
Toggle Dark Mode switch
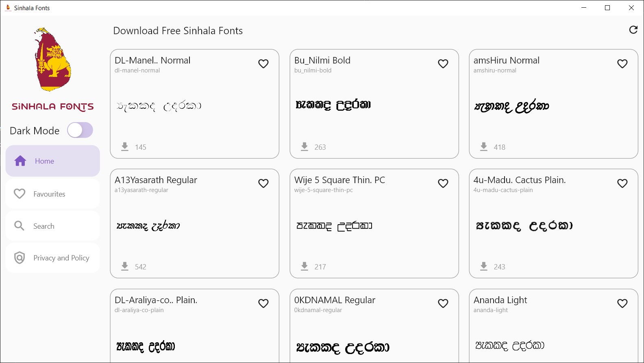point(80,130)
